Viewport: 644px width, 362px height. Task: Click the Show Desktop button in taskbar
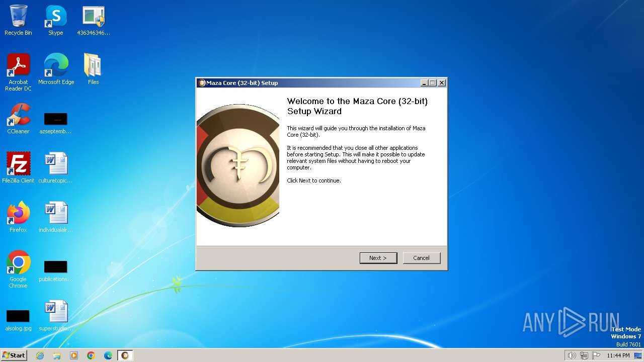638,355
